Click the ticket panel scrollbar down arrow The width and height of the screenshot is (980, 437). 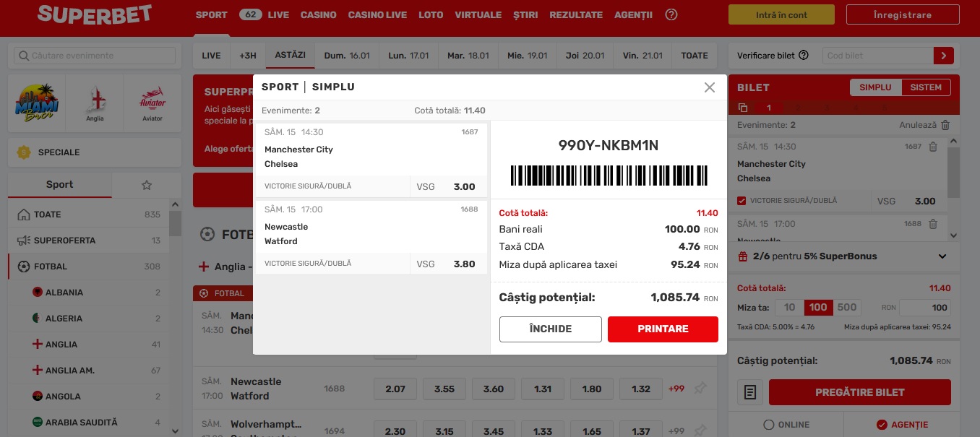[953, 235]
